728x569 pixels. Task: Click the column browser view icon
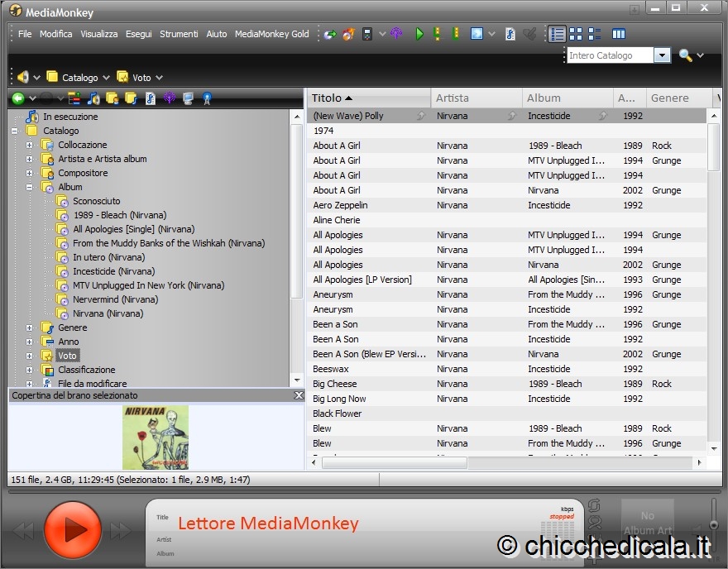coord(618,34)
